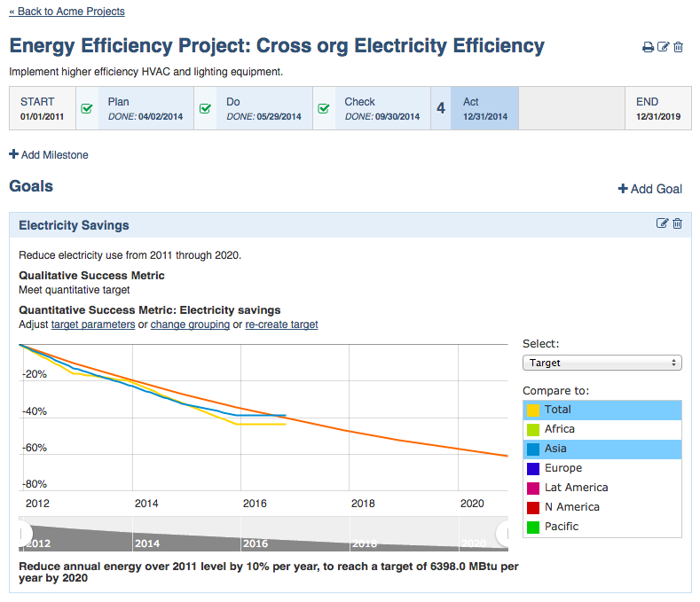Toggle the Check milestone checkmark
700x602 pixels.
324,109
